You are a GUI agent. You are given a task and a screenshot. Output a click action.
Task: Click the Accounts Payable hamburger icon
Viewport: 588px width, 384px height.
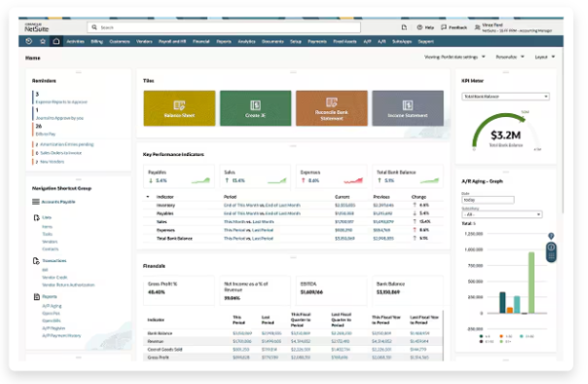tap(36, 202)
